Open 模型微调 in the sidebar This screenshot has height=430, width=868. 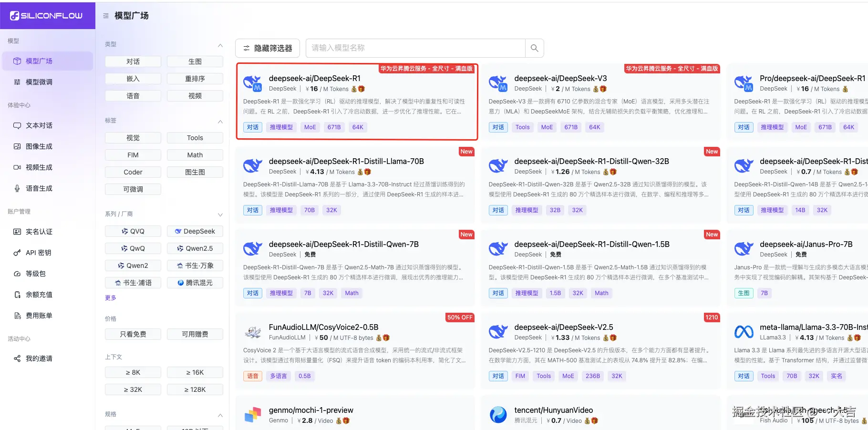tap(47, 82)
